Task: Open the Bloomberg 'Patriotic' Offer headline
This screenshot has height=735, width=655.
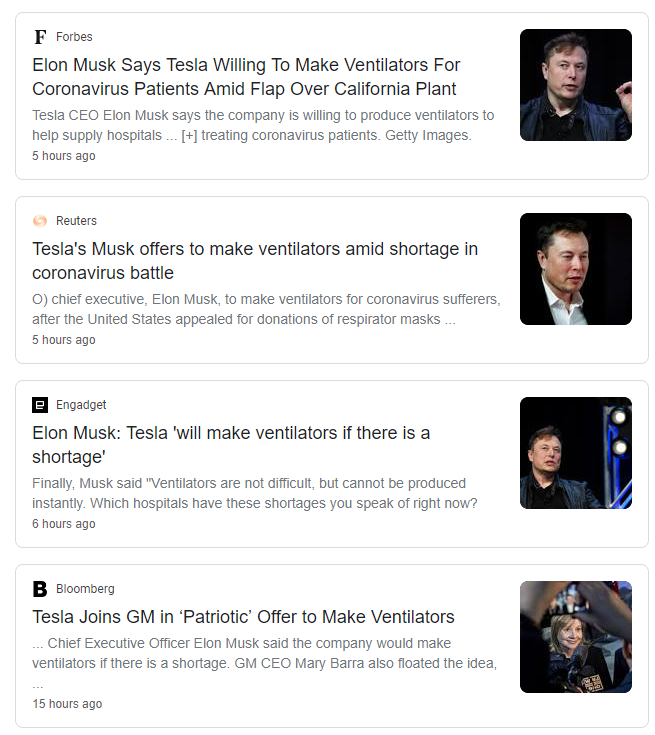Action: (243, 617)
